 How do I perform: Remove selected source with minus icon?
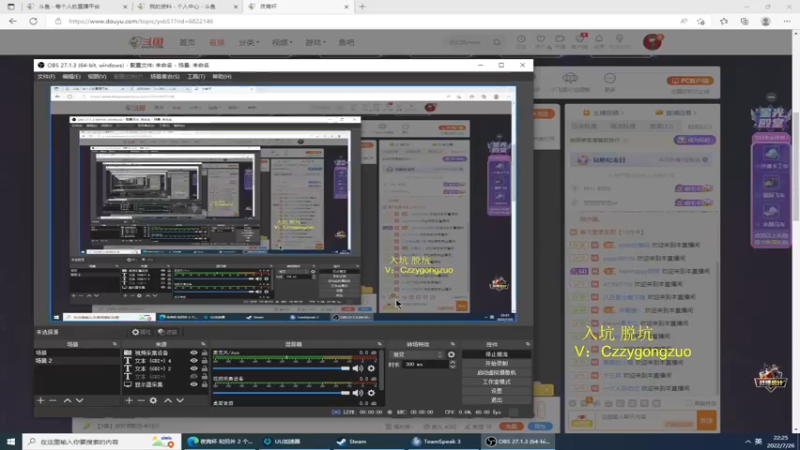[x=141, y=401]
